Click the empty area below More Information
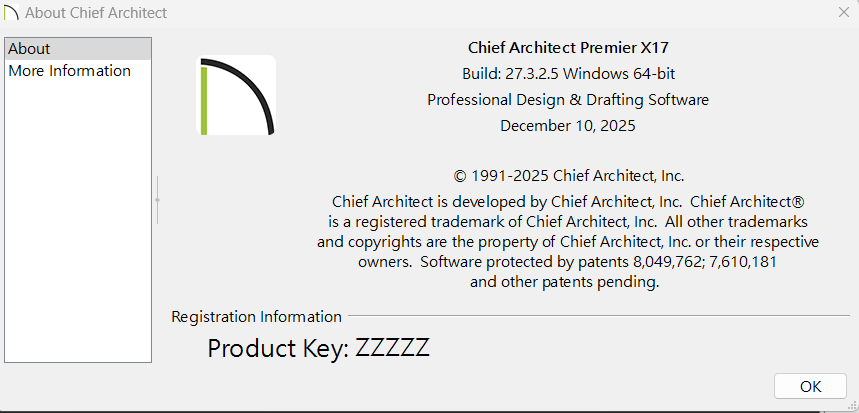Image resolution: width=859 pixels, height=413 pixels. tap(78, 220)
